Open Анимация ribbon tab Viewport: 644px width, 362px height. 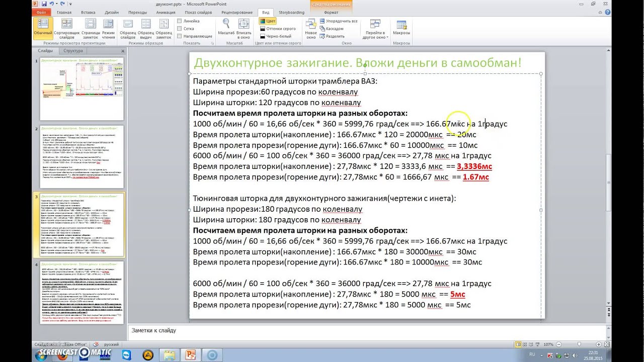[x=166, y=12]
